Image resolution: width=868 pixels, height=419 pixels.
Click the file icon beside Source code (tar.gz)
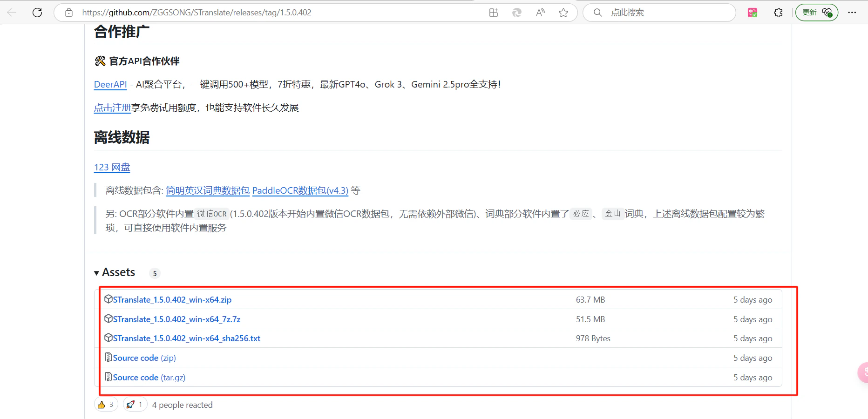coord(108,377)
